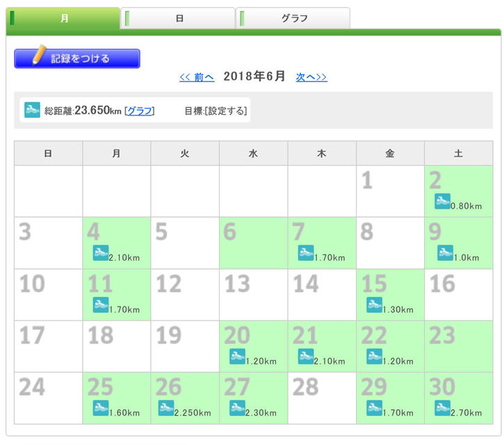Click the swimmer icon beside 総距離
Viewport: 504px width, 445px height.
tap(32, 110)
